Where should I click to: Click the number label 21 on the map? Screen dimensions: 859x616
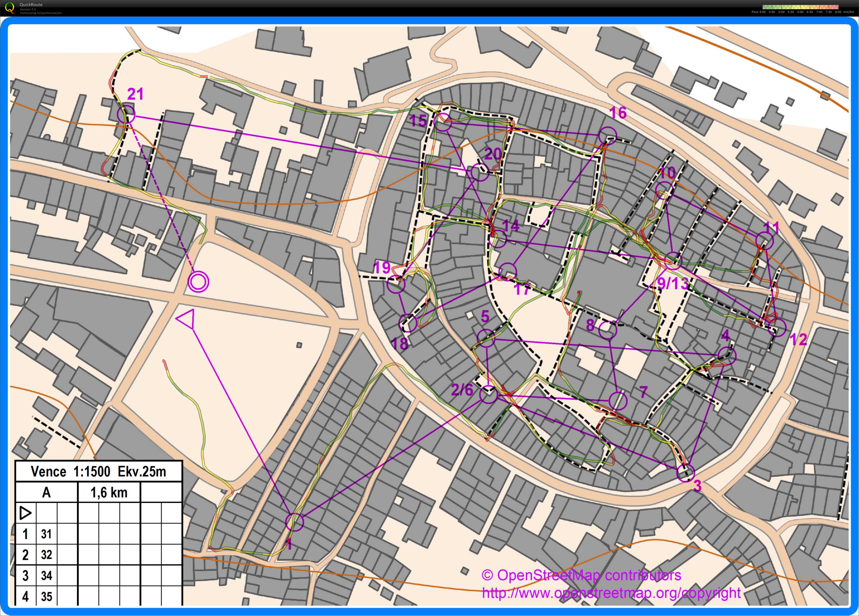coord(135,94)
